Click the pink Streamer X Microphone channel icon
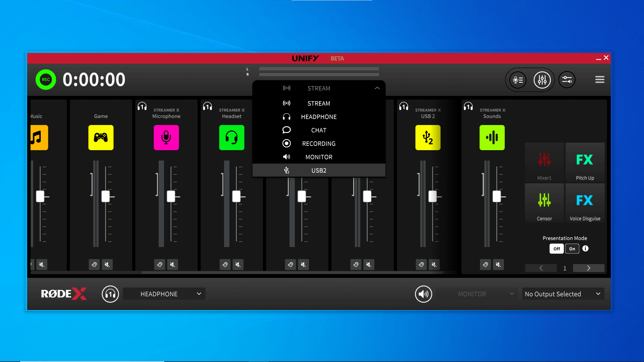 (x=166, y=137)
